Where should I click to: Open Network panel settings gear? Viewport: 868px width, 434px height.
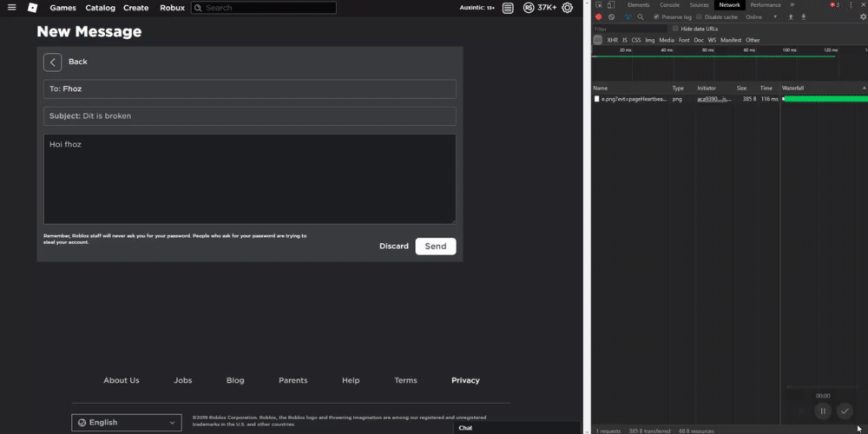click(x=863, y=17)
